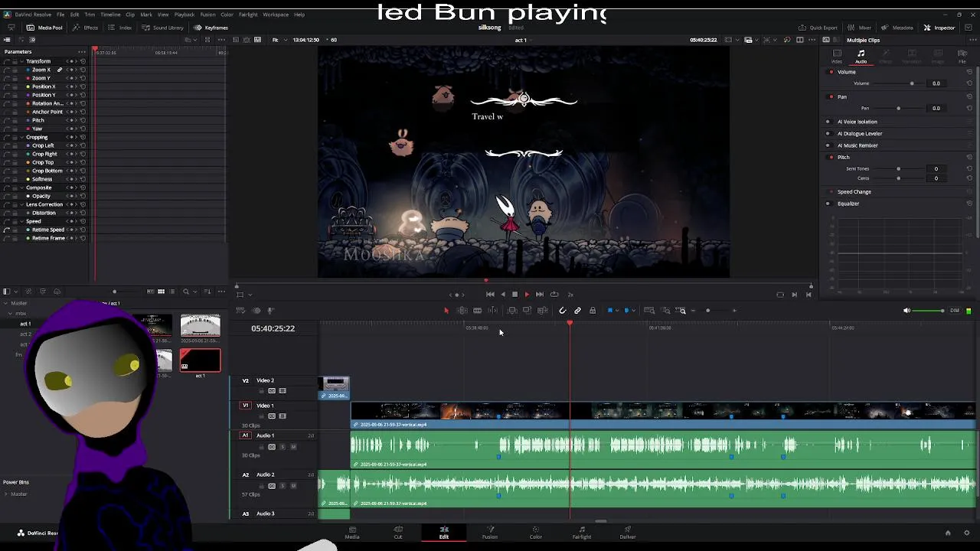This screenshot has height=551, width=980.
Task: Jump to the last frame
Action: click(540, 294)
